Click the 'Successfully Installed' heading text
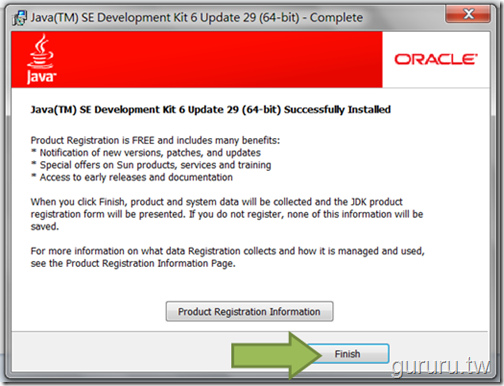Viewport: 504px width, 386px height. 211,110
